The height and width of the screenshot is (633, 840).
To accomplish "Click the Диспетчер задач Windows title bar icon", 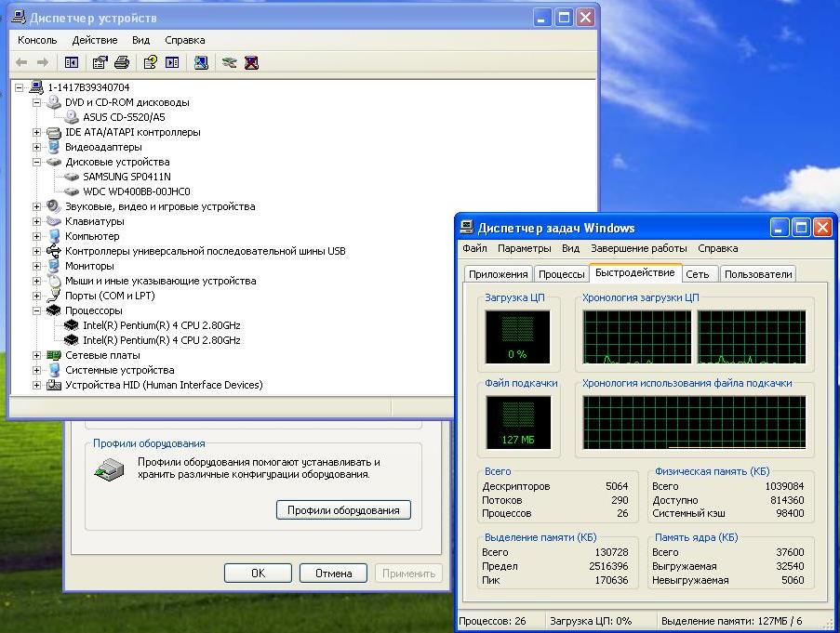I will tap(467, 228).
